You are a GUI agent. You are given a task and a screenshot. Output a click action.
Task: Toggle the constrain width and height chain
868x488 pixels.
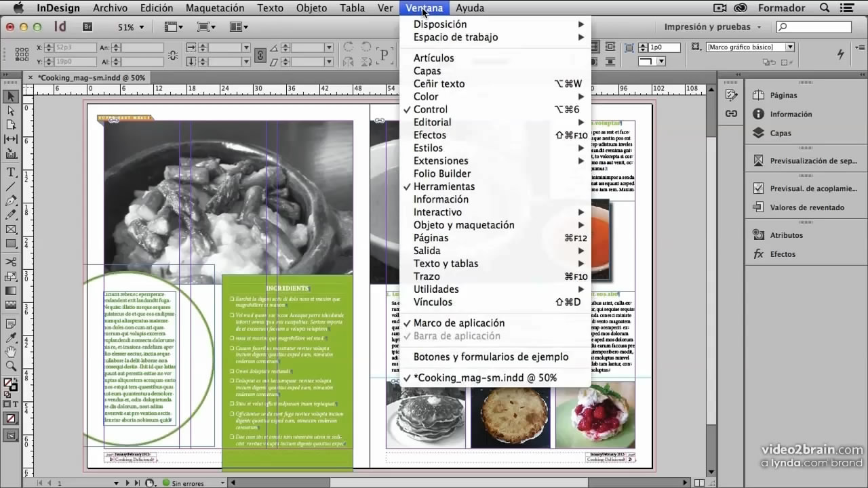tap(173, 55)
